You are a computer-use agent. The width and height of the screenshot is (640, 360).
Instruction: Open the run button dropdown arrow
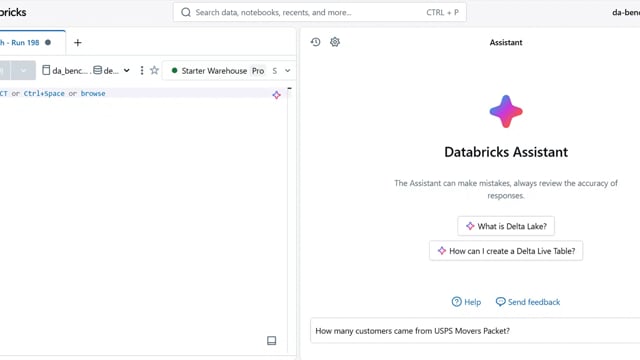[x=23, y=70]
